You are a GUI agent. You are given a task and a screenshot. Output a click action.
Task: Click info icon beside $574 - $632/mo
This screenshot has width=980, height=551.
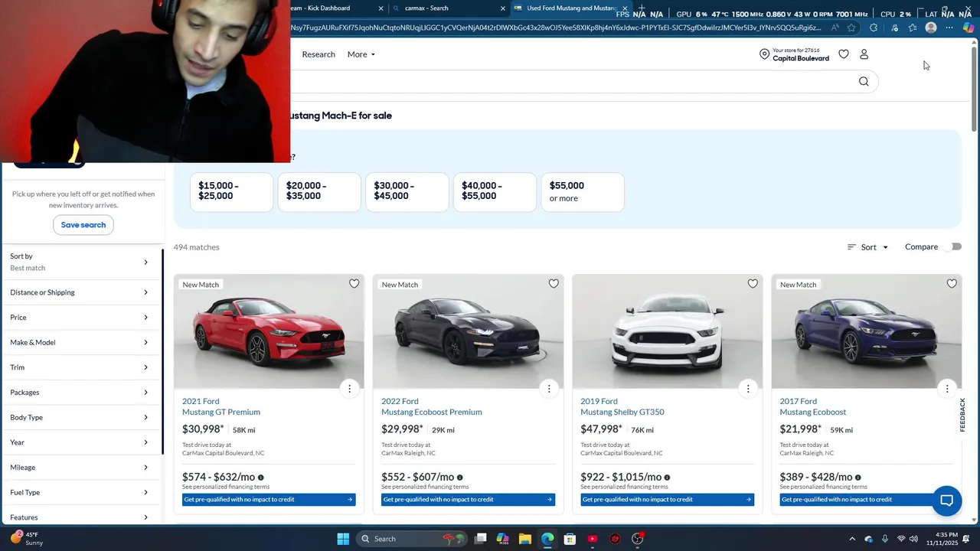pos(260,478)
